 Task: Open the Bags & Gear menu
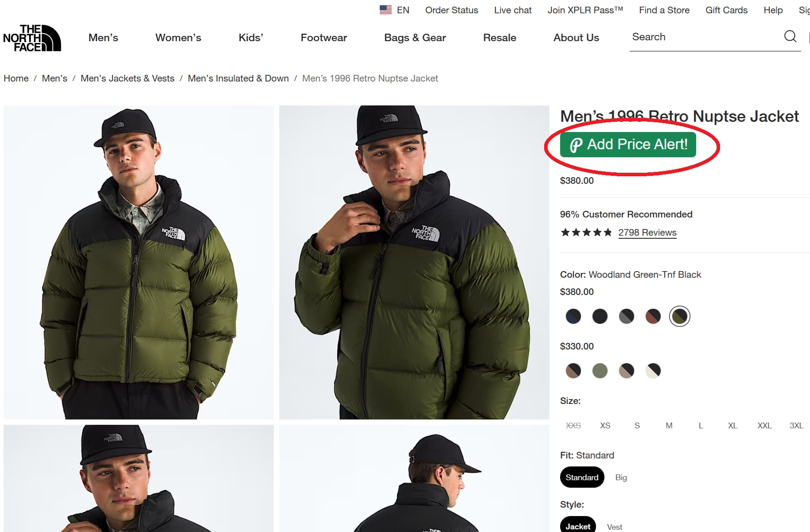414,38
